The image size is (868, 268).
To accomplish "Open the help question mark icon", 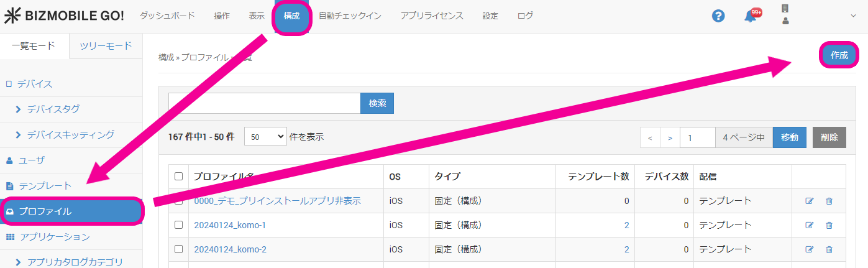I will tap(718, 16).
